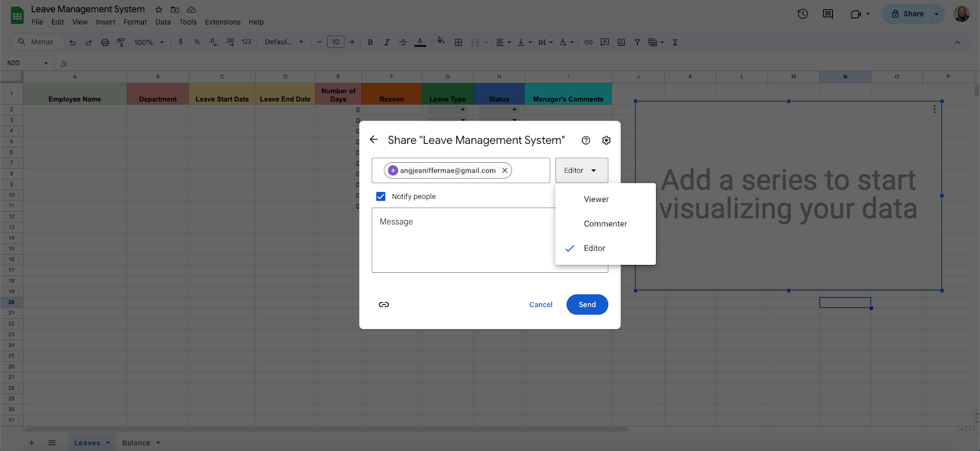Open functions sigma icon
980x451 pixels.
675,42
